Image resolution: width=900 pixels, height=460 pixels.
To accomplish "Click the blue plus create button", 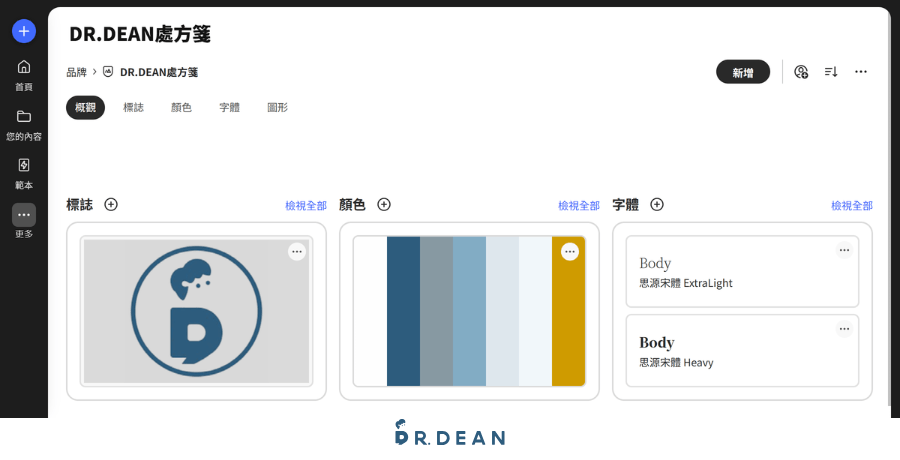I will pos(24,31).
